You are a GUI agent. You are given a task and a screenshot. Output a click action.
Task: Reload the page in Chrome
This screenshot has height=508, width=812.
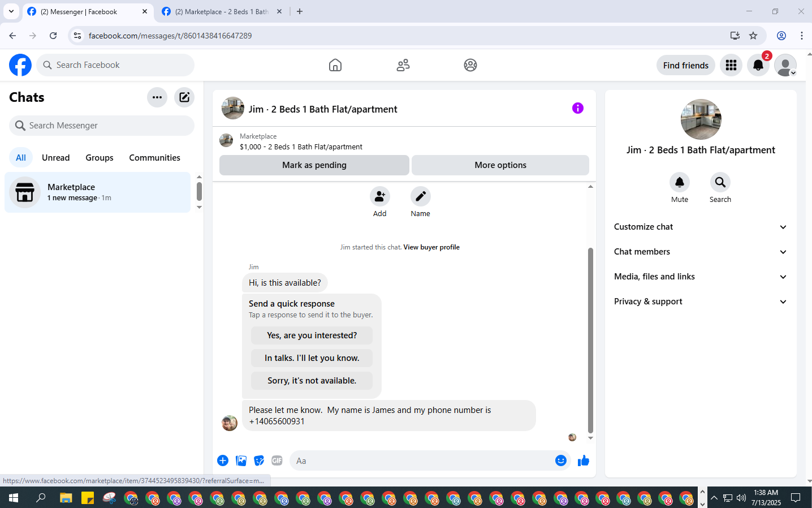(53, 36)
